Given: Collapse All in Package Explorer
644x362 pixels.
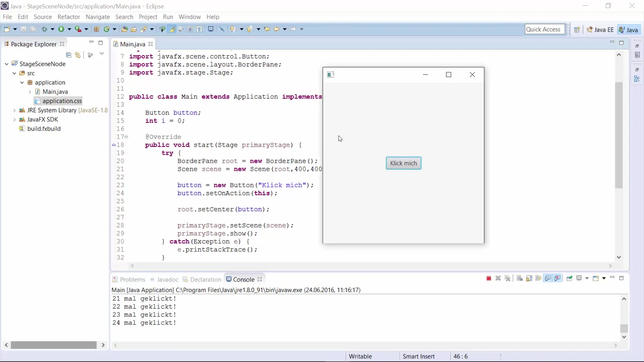Looking at the screenshot, I should (x=69, y=55).
